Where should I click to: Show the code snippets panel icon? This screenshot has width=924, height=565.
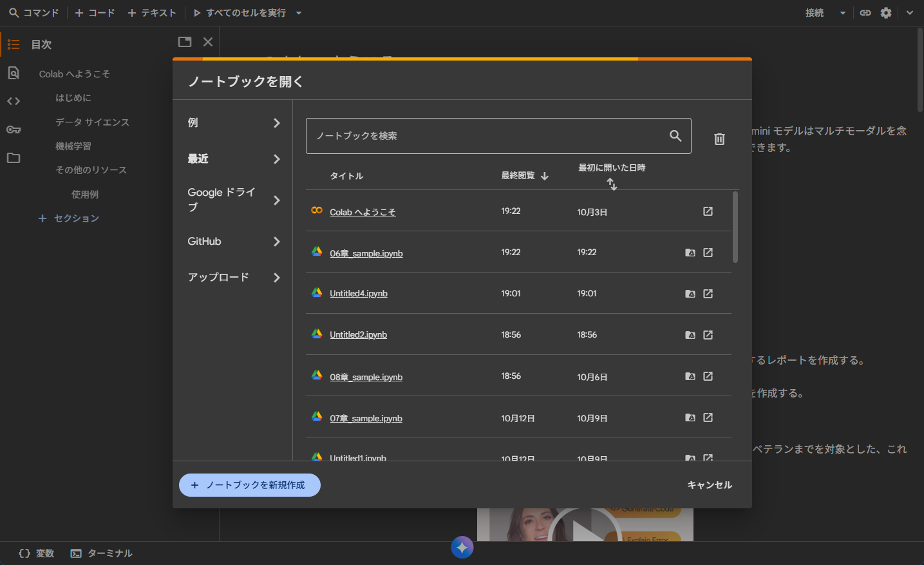14,101
